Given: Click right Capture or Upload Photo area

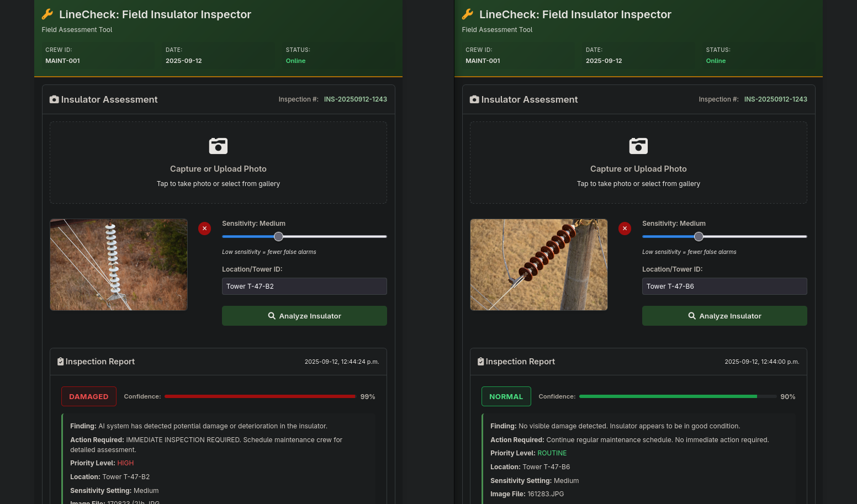Looking at the screenshot, I should point(638,163).
